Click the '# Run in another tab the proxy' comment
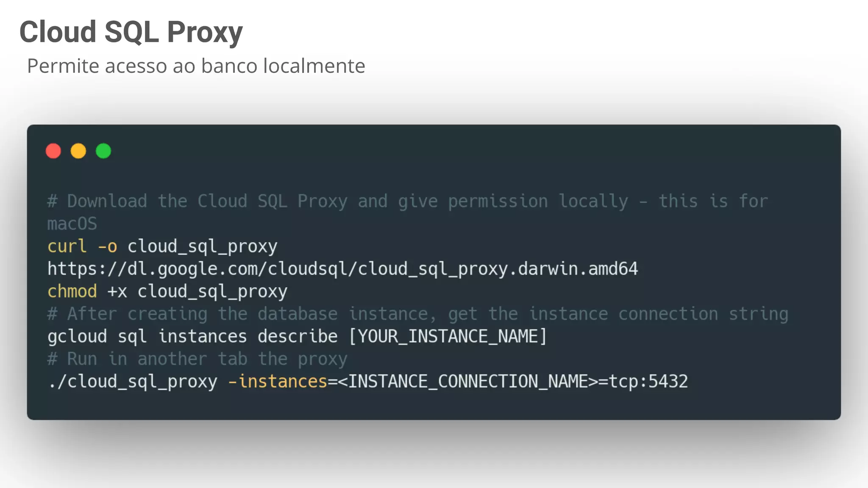Image resolution: width=868 pixels, height=488 pixels. click(x=198, y=359)
